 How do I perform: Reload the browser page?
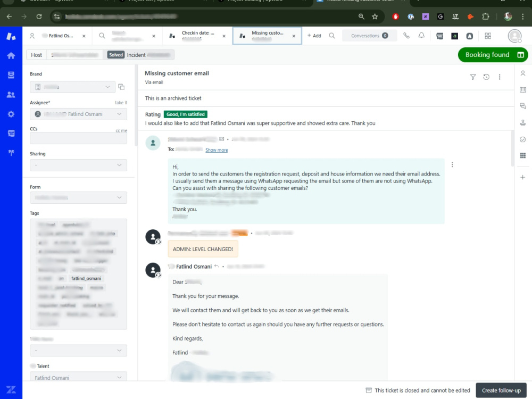pyautogui.click(x=39, y=16)
